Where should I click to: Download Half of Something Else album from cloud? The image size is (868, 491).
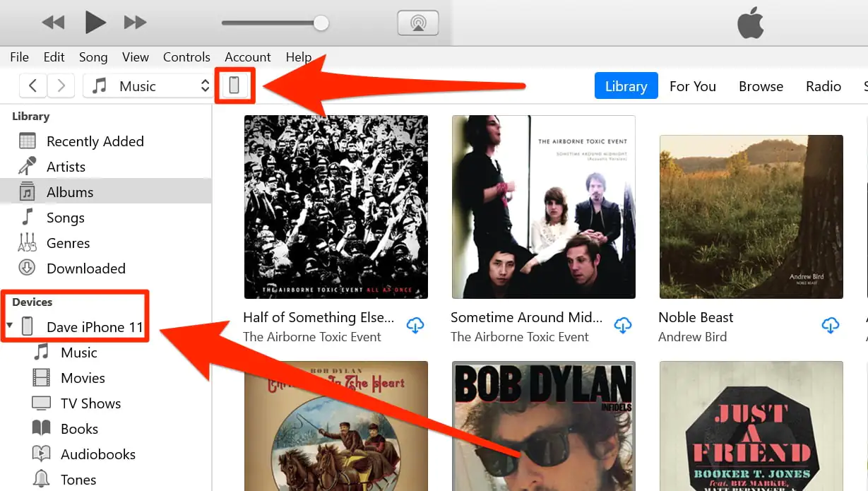[415, 326]
